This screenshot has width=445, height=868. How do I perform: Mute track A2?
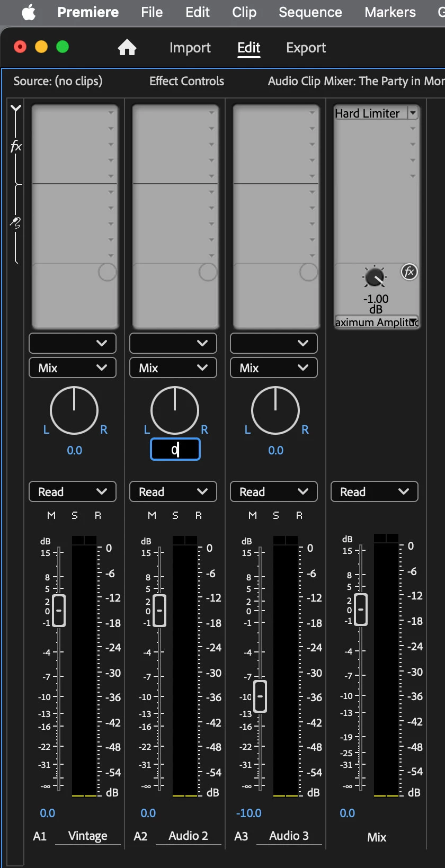click(x=152, y=515)
